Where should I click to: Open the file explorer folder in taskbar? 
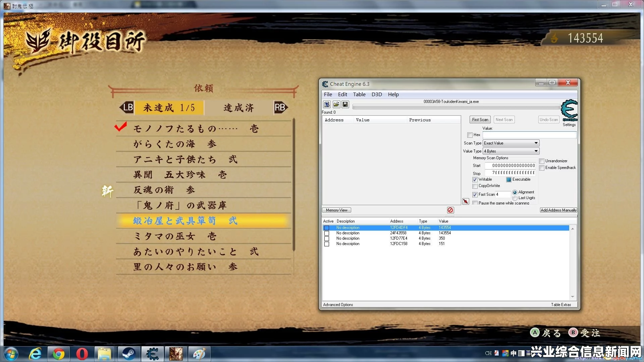click(x=105, y=354)
